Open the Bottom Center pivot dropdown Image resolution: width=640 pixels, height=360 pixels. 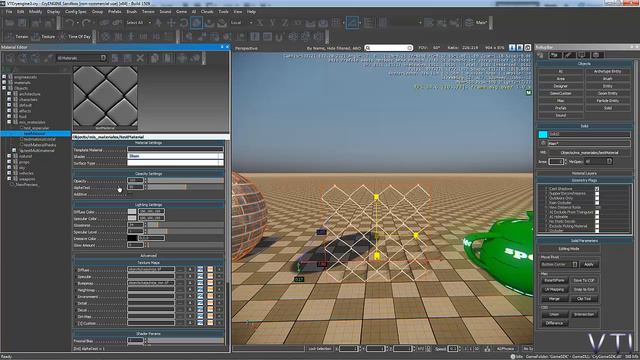560,264
